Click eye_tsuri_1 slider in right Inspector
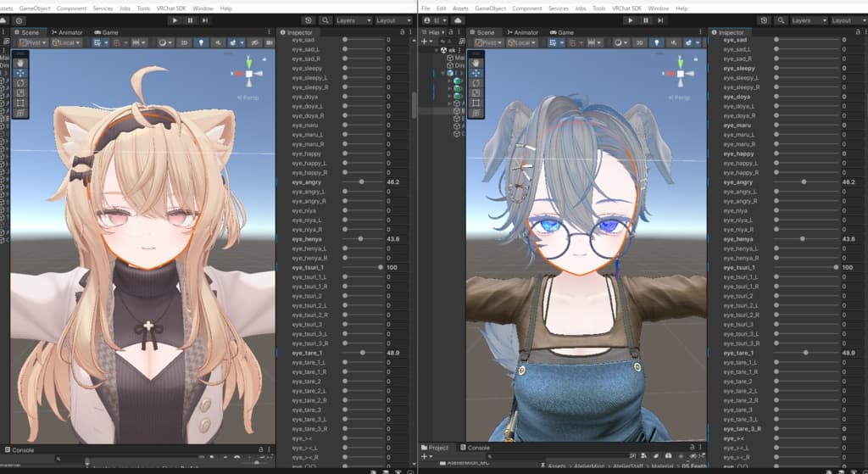The height and width of the screenshot is (474, 868). click(807, 267)
